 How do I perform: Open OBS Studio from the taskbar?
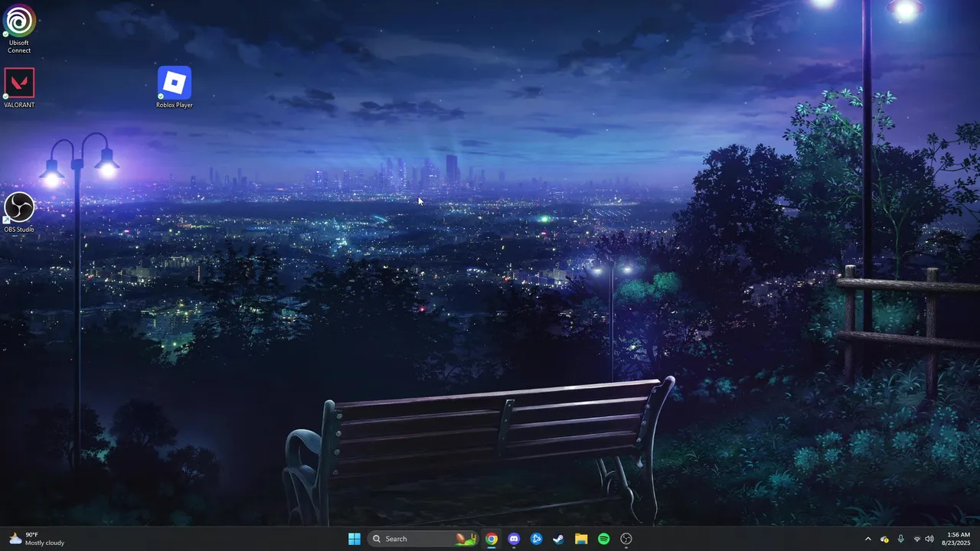(x=626, y=539)
